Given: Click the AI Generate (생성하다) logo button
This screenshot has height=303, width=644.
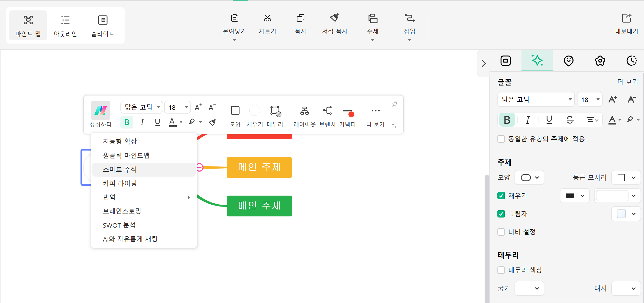Looking at the screenshot, I should [101, 110].
